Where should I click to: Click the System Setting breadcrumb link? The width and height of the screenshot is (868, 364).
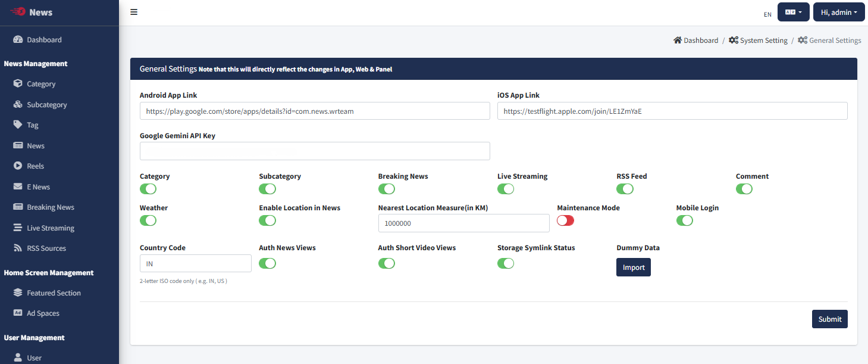click(x=763, y=41)
